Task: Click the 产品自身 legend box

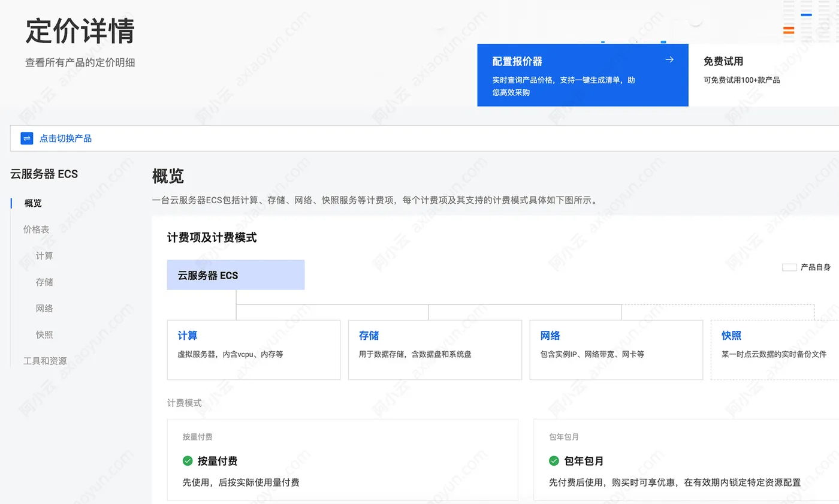Action: (x=789, y=267)
